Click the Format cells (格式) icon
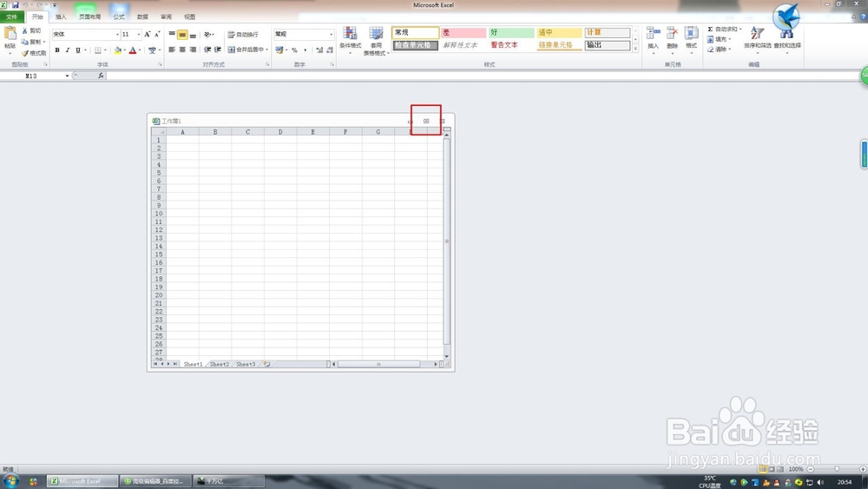The image size is (868, 489). 692,33
